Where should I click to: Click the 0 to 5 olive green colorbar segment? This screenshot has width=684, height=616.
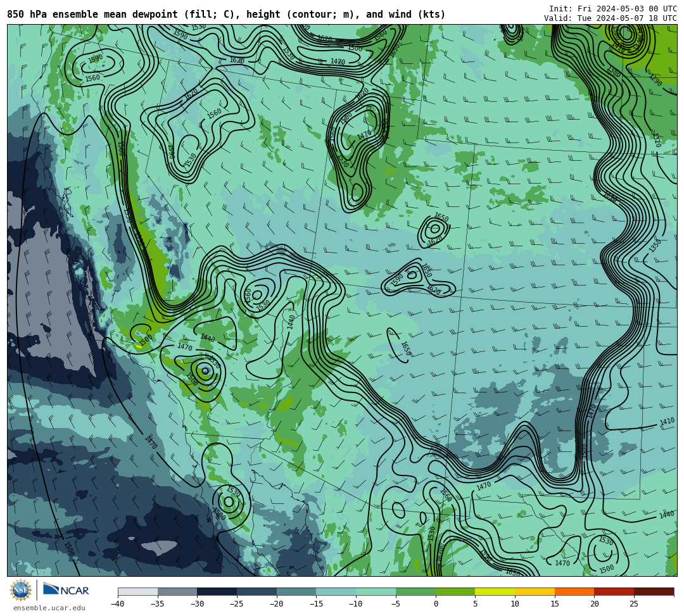coord(455,591)
